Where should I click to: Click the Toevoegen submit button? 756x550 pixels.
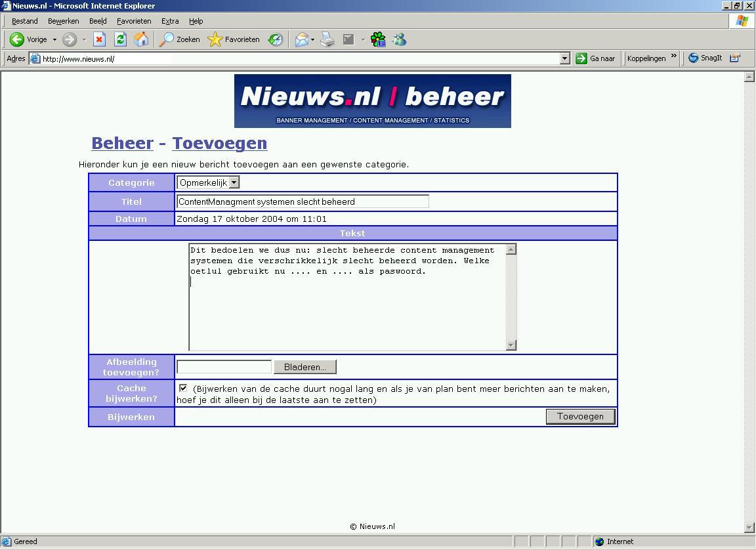coord(581,417)
